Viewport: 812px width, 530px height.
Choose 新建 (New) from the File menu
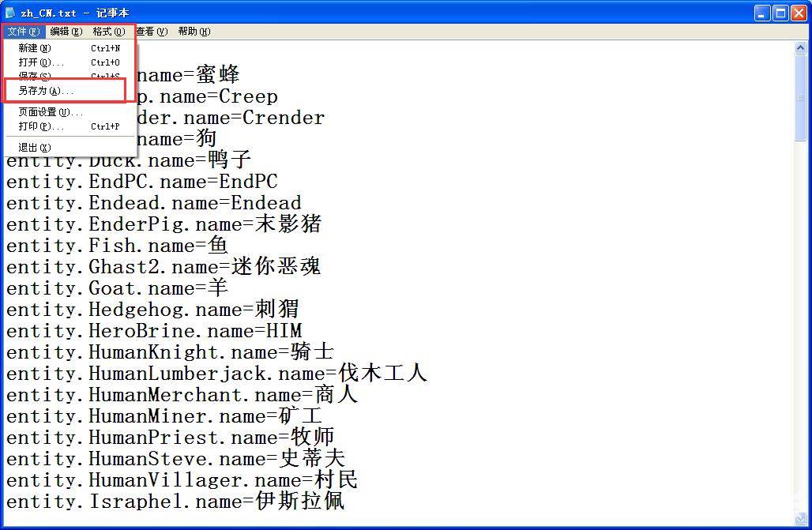tap(34, 48)
